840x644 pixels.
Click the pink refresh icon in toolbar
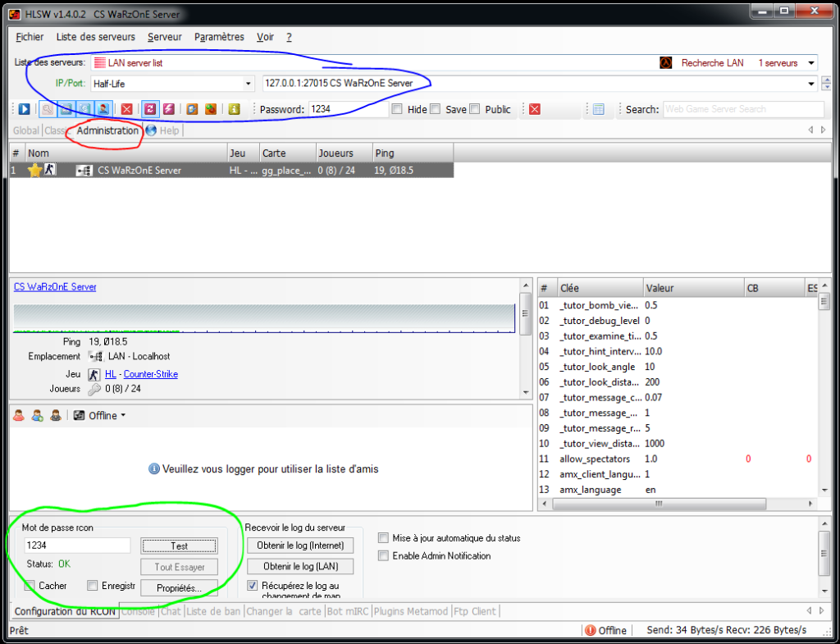click(x=150, y=109)
